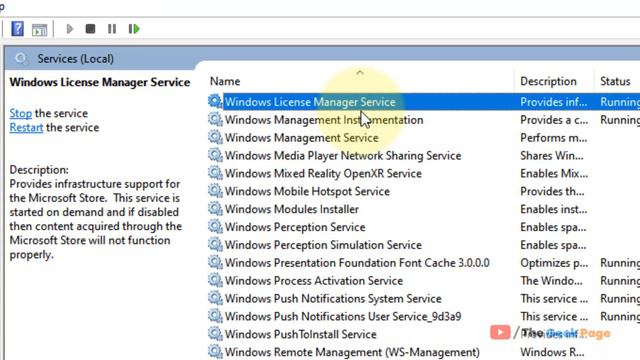This screenshot has height=360, width=640.
Task: Click Running status of Windows Process Activation Service
Action: pos(620,281)
